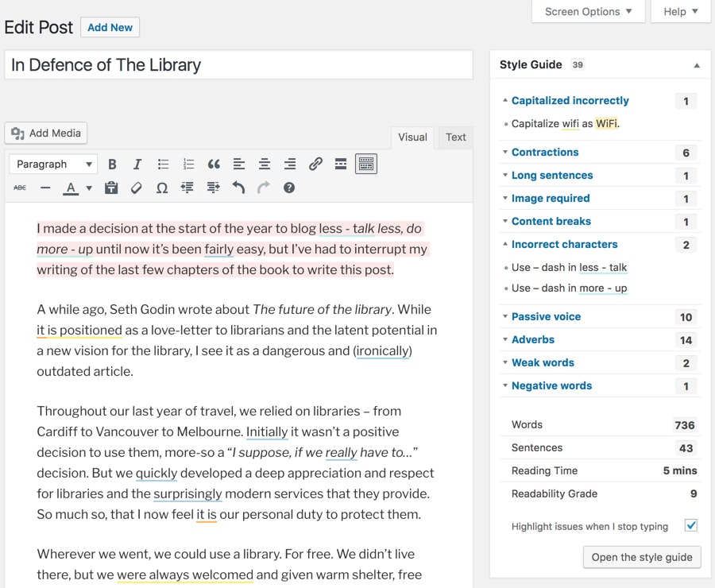Insert a blockquote
Viewport: 715px width, 588px height.
(x=213, y=164)
